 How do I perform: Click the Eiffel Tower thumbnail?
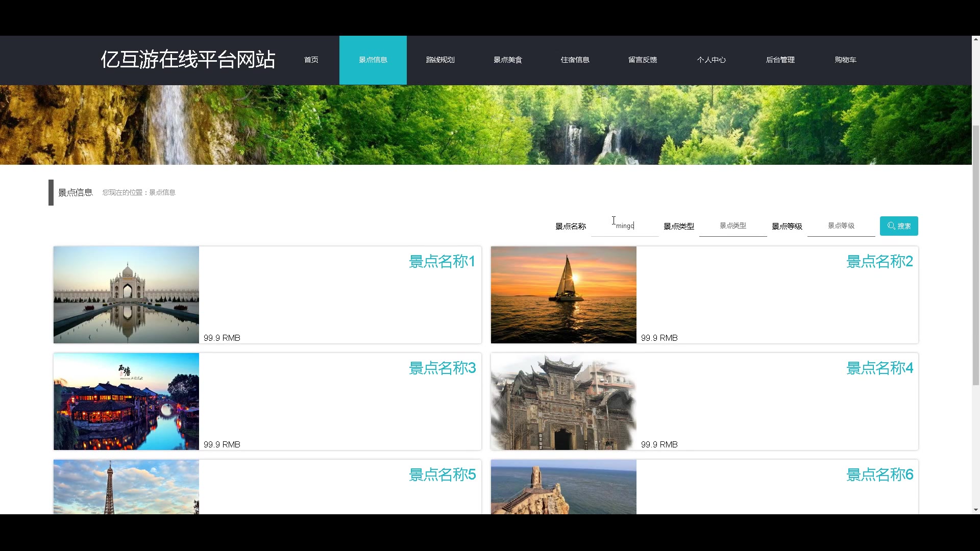(x=126, y=487)
